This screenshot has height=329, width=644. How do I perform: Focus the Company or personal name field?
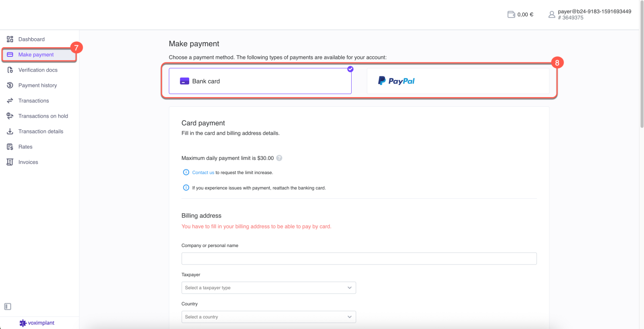click(x=359, y=259)
